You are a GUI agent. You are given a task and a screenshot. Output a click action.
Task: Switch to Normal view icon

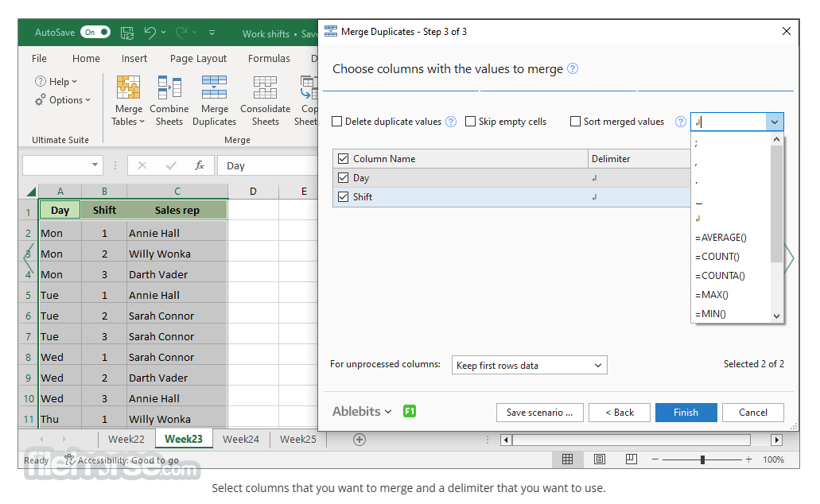pyautogui.click(x=567, y=459)
